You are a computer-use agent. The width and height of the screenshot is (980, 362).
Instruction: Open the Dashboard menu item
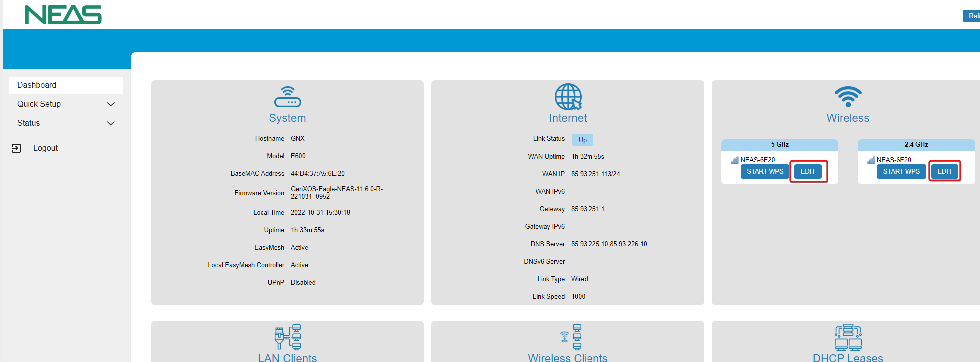(x=66, y=85)
